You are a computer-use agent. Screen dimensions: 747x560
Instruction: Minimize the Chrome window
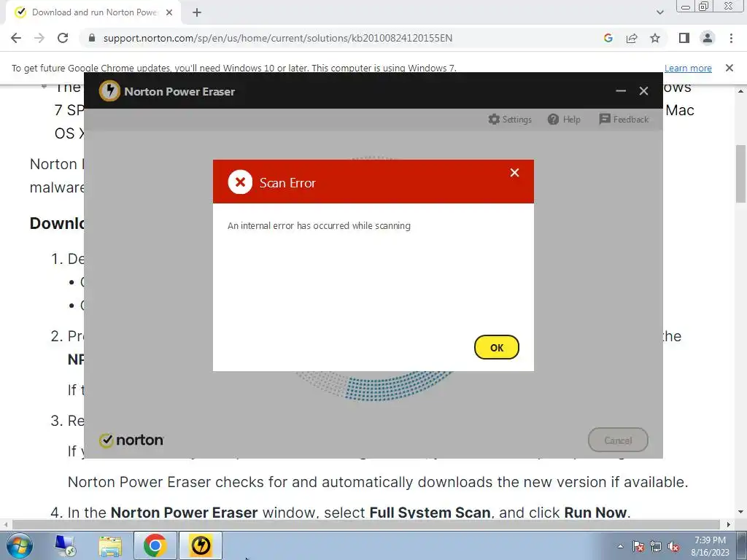[686, 6]
